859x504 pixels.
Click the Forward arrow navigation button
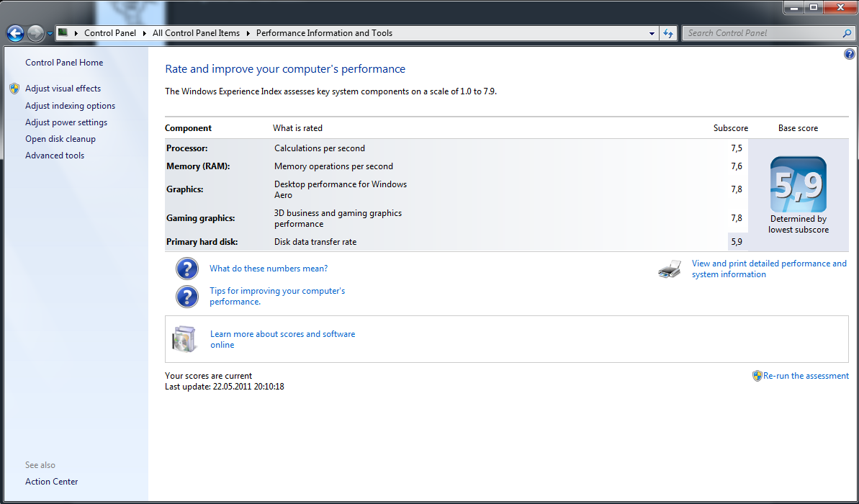[35, 33]
